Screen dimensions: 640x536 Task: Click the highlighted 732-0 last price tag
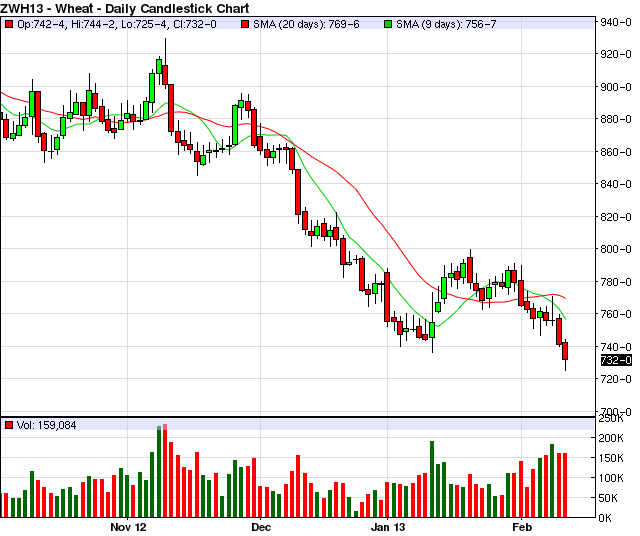coord(616,360)
